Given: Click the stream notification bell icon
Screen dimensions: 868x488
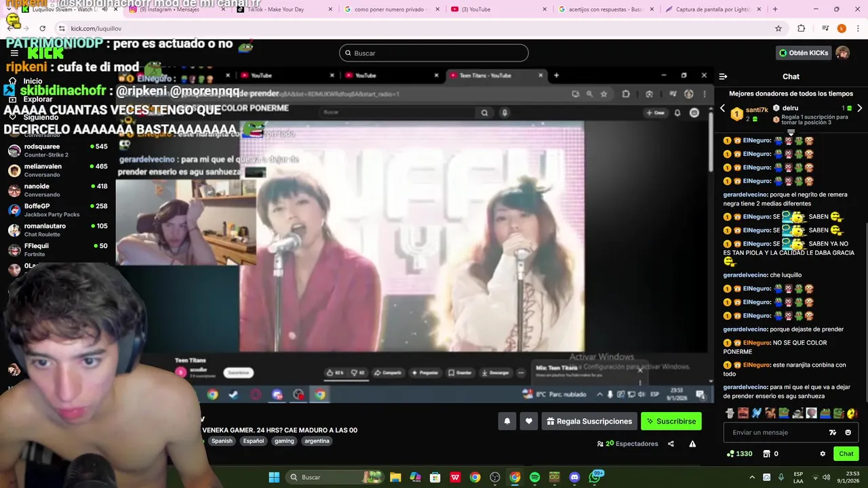Looking at the screenshot, I should pos(507,421).
